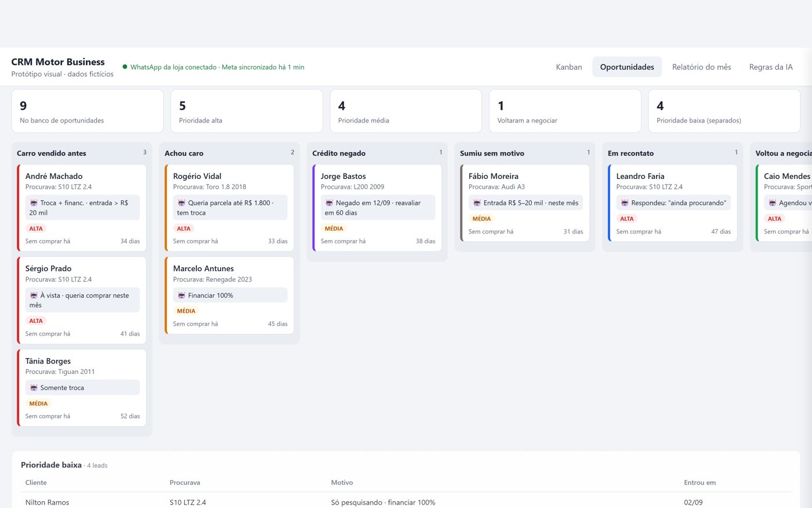Click the green WhatsApp connection status dot
Viewport: 812px width, 508px height.
click(125, 67)
